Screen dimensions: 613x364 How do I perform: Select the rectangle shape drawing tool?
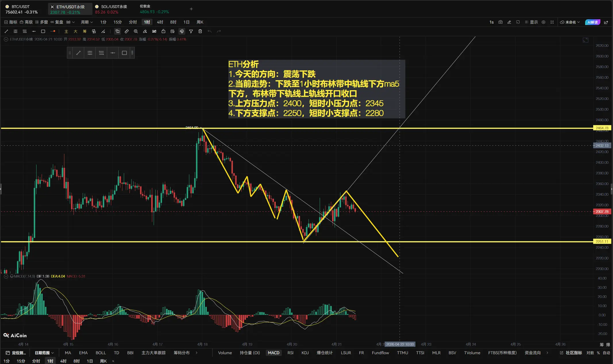point(43,31)
